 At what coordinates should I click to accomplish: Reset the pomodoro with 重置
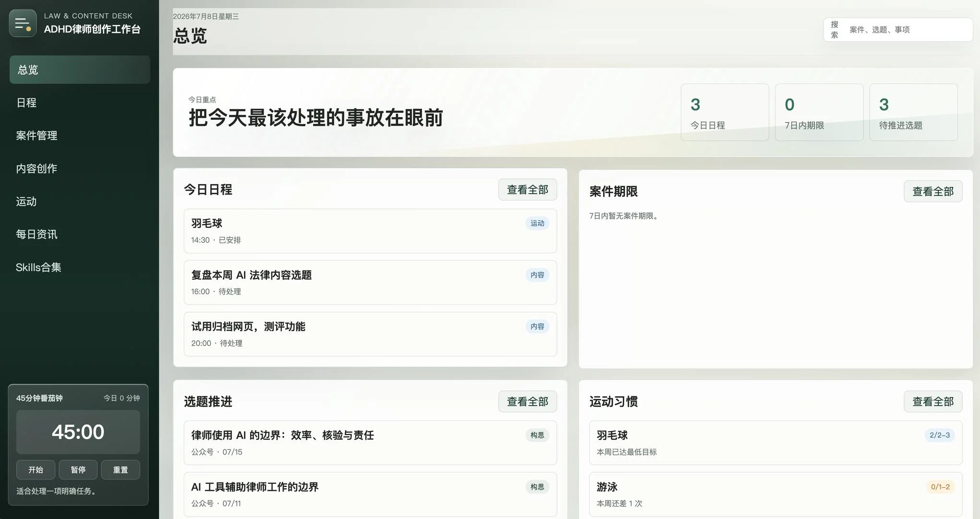(x=121, y=470)
